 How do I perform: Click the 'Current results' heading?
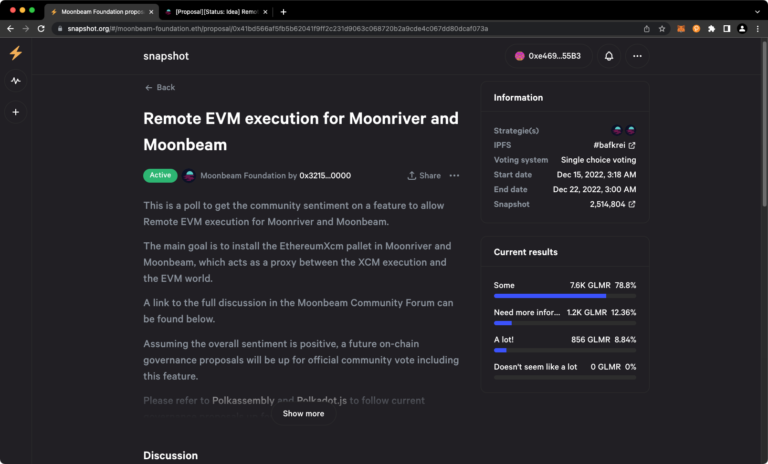coord(526,252)
